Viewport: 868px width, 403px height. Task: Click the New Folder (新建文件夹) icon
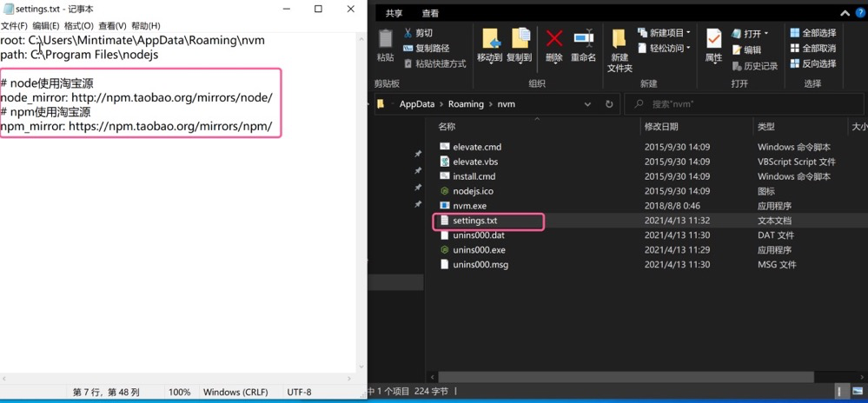tap(619, 39)
